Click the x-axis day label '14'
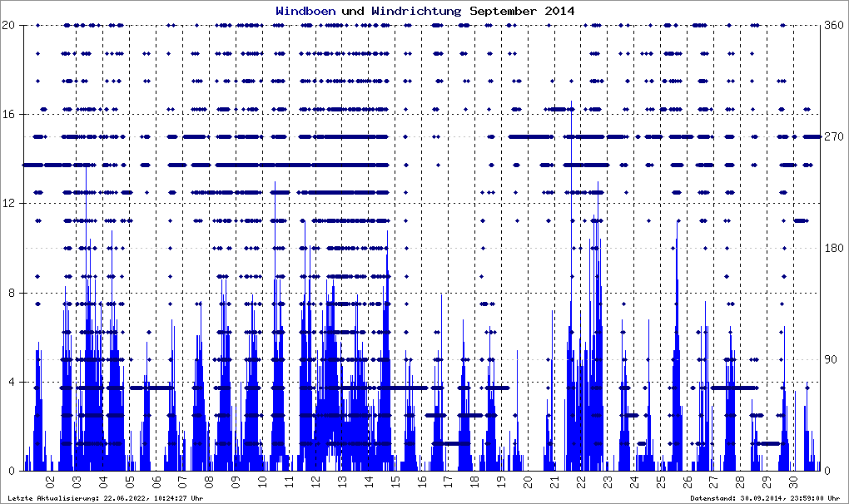This screenshot has width=849, height=504. 368,482
